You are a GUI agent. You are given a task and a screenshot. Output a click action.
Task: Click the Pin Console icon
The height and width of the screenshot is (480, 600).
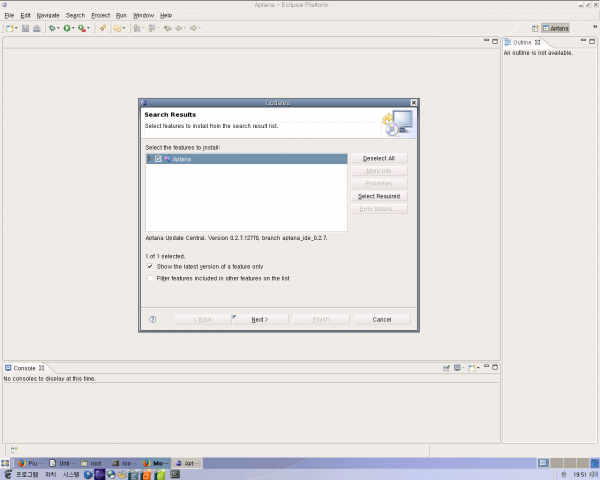[446, 368]
